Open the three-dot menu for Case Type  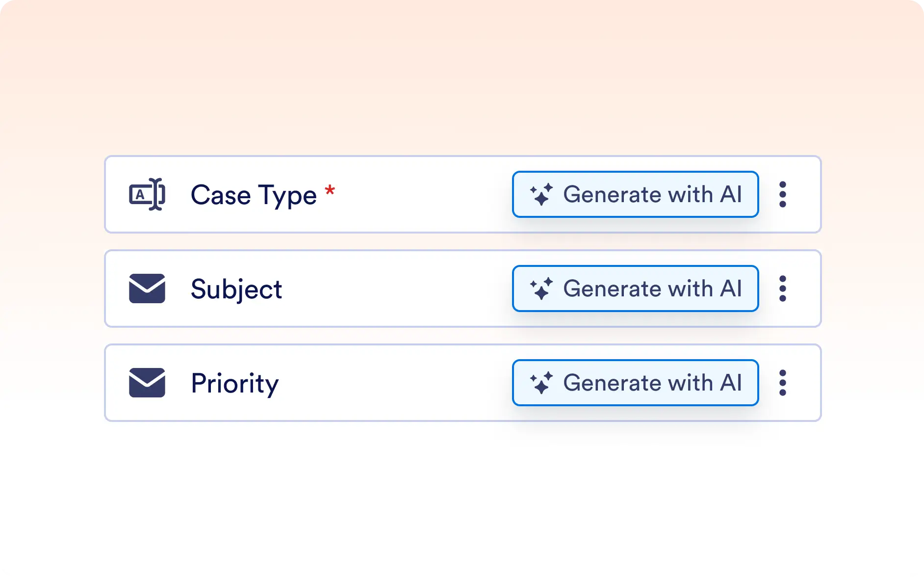[783, 194]
